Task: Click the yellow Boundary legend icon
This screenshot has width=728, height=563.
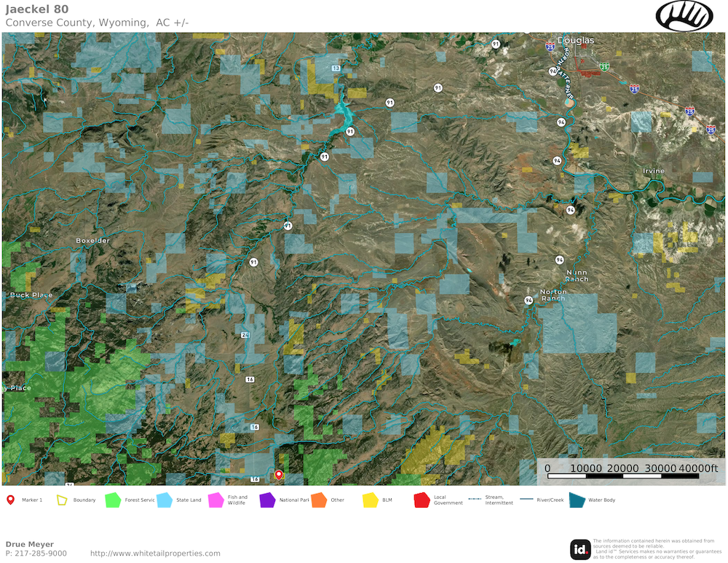Action: pos(63,500)
